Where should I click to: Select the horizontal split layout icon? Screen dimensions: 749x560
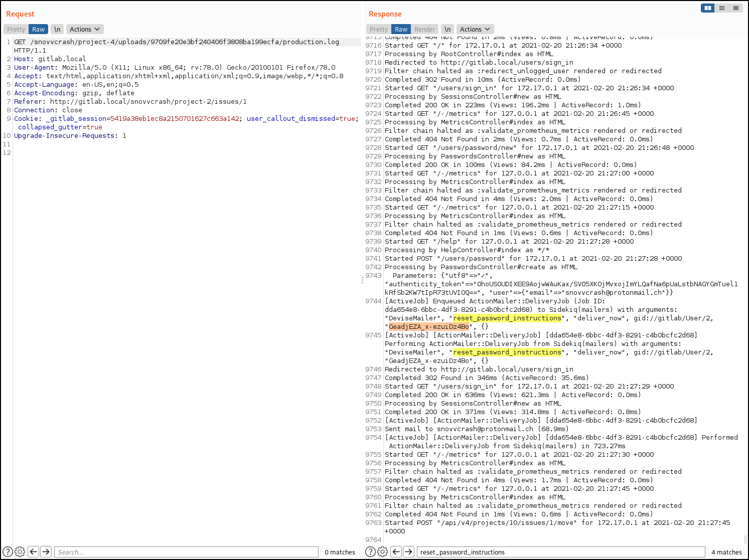(x=722, y=8)
